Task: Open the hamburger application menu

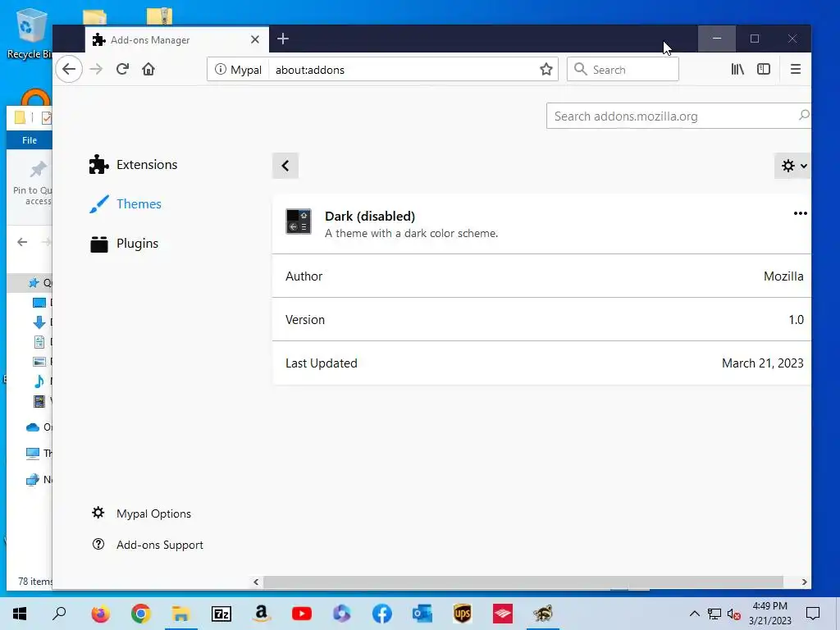Action: coord(796,69)
